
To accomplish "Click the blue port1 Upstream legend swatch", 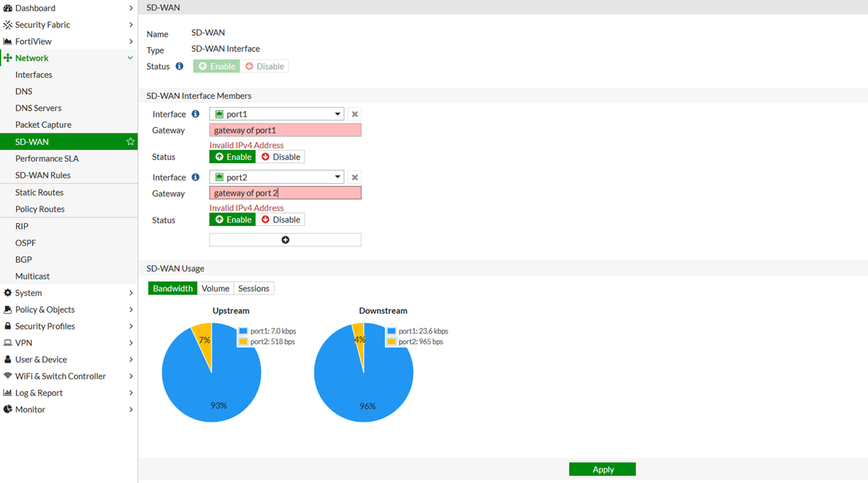I will (x=243, y=332).
